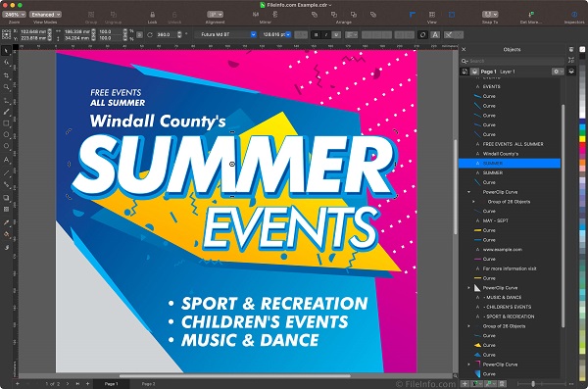Toggle italic text formatting
The height and width of the screenshot is (389, 588).
coord(326,35)
